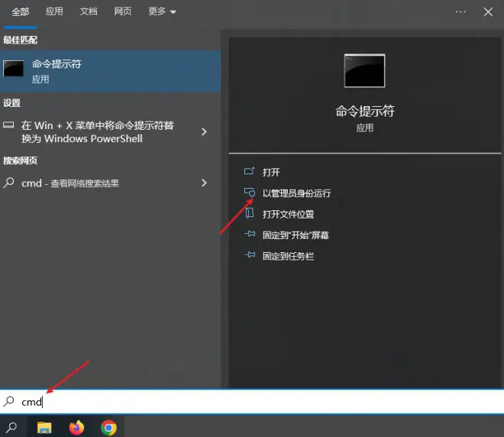504x437 pixels.
Task: Launch Firefox from the taskbar
Action: pos(76,427)
